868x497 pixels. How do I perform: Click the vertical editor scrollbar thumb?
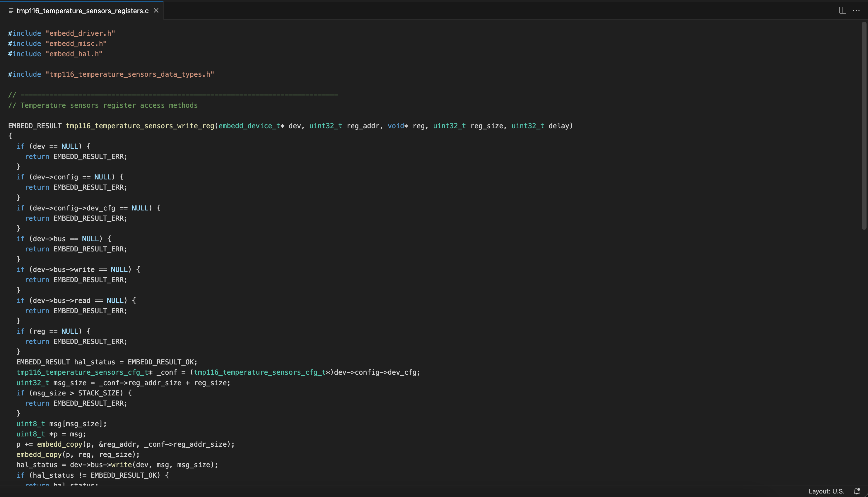pyautogui.click(x=864, y=126)
